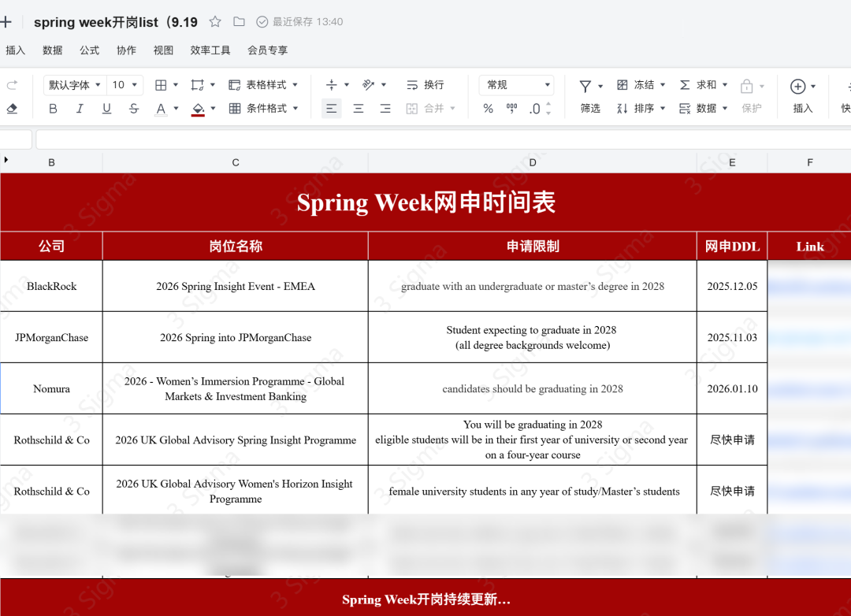Select '2026 Spring Insight Event - EMEA' cell
The image size is (851, 616).
pos(236,286)
